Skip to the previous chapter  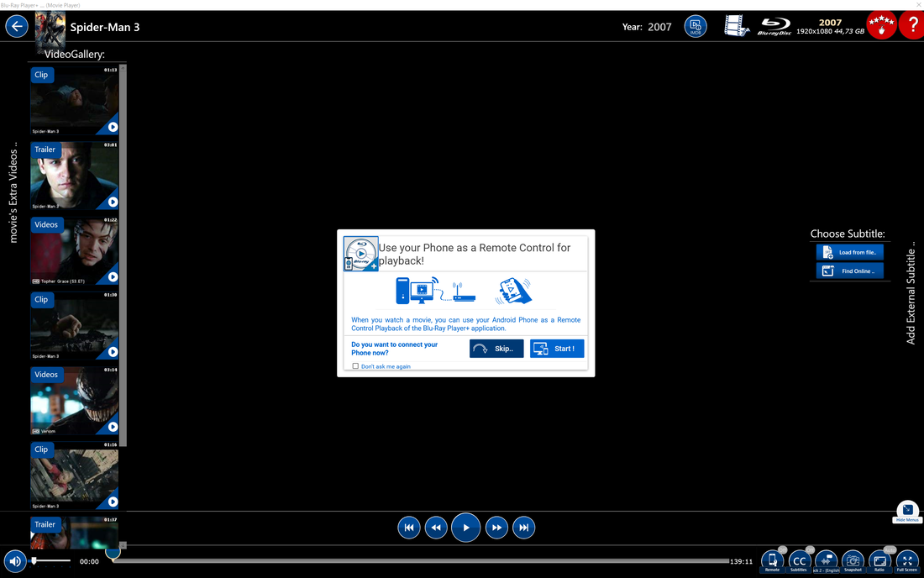coord(409,528)
